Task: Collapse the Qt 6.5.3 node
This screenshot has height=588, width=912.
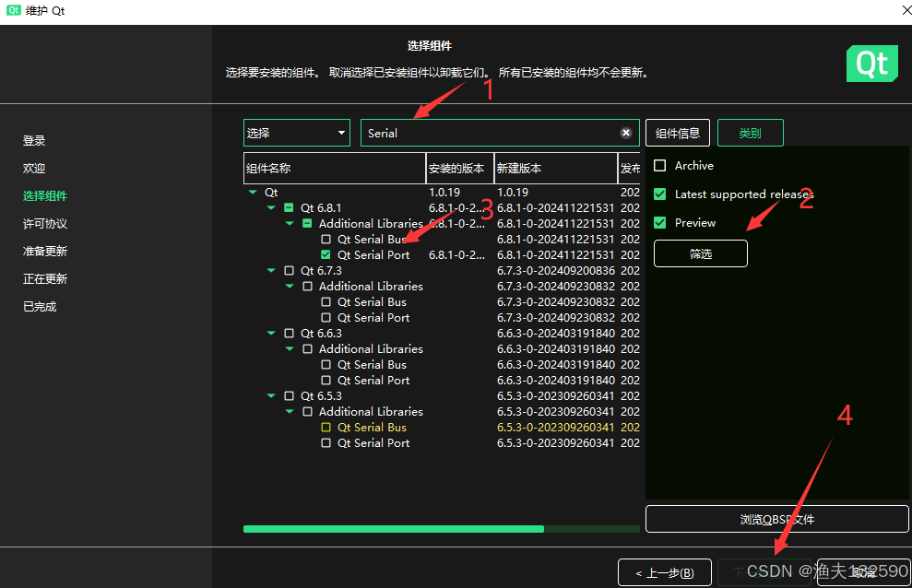Action: (x=271, y=395)
